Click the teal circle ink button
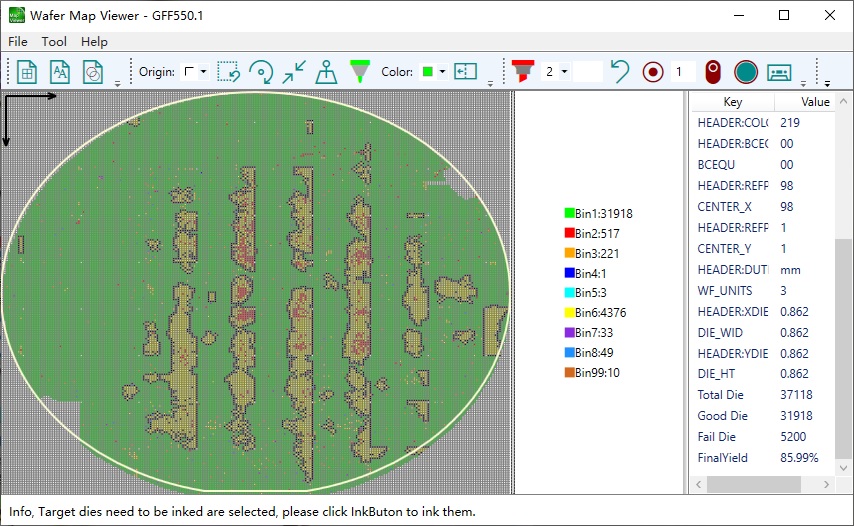 point(745,72)
